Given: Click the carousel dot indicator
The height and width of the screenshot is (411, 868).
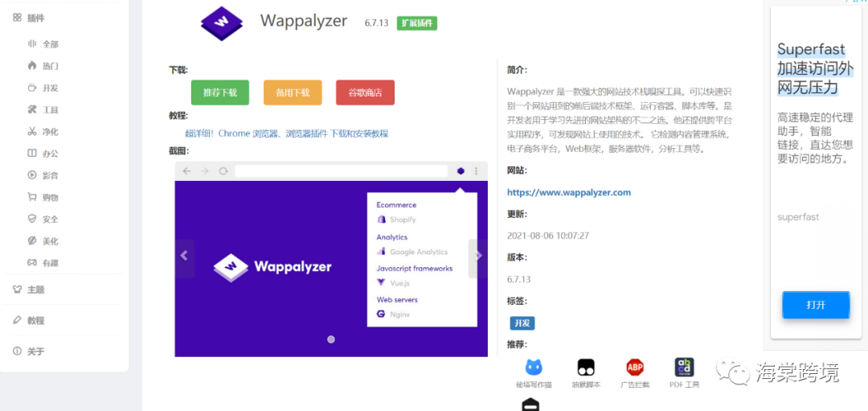Looking at the screenshot, I should coord(331,339).
